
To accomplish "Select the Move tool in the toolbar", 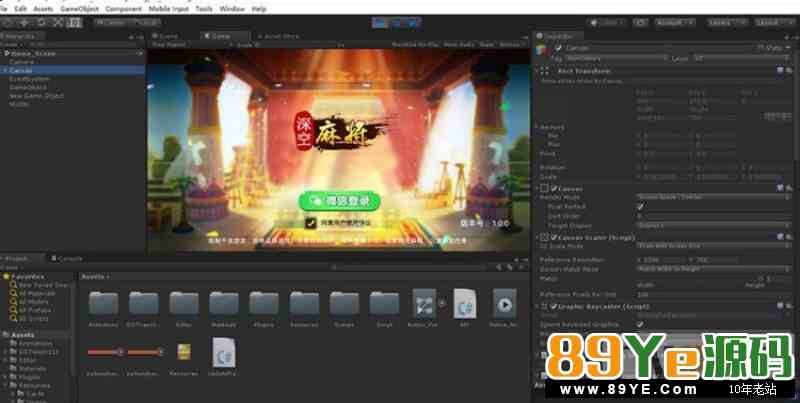I will coord(24,22).
